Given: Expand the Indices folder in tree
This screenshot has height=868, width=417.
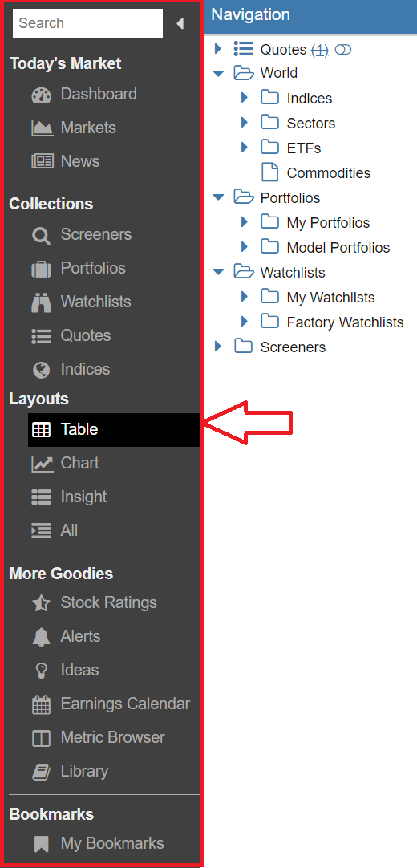Looking at the screenshot, I should (x=245, y=98).
